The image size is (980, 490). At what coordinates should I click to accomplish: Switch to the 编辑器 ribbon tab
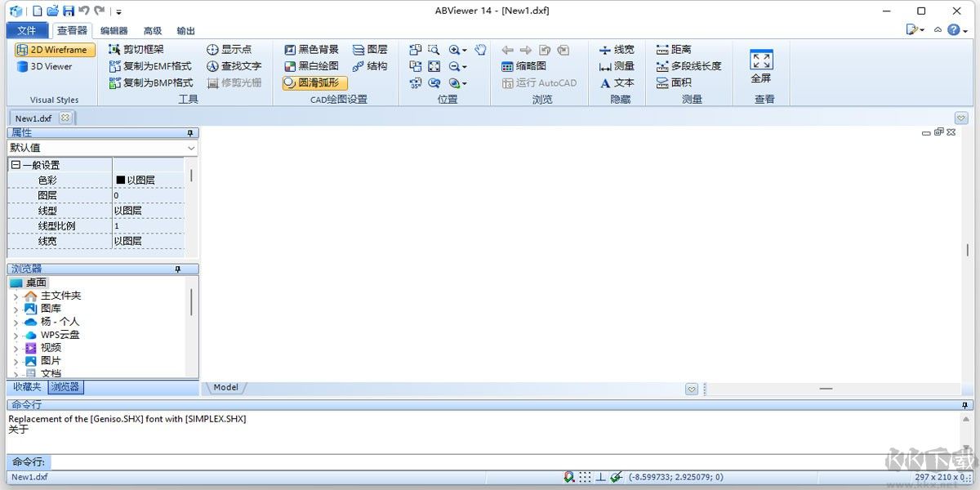(x=114, y=30)
